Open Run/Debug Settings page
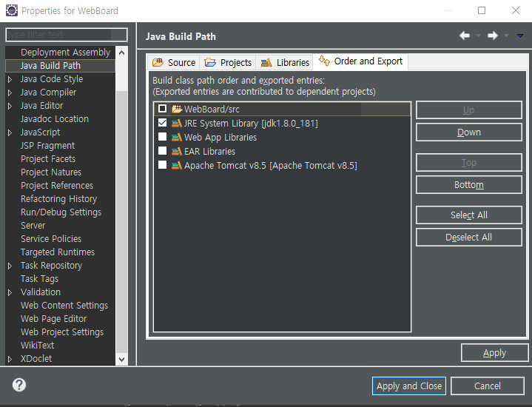Viewport: 532px width, 407px height. tap(61, 212)
